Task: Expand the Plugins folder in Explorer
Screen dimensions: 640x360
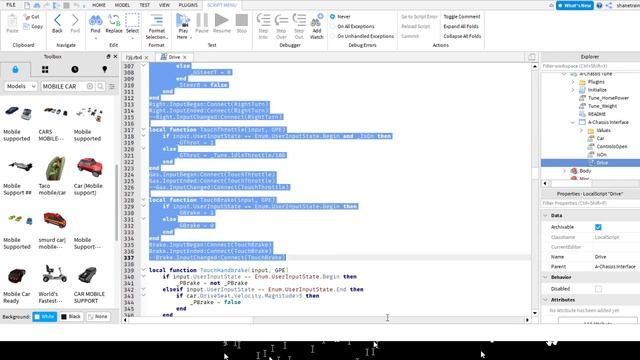Action: [573, 82]
